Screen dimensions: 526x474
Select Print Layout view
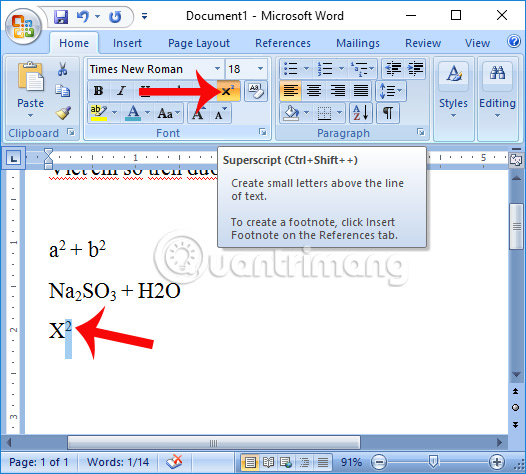[x=250, y=462]
